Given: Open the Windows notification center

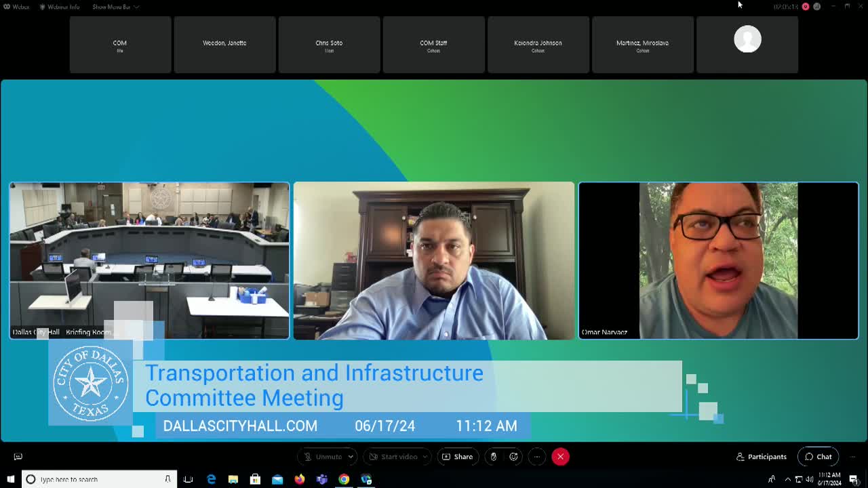Looking at the screenshot, I should pos(854,479).
